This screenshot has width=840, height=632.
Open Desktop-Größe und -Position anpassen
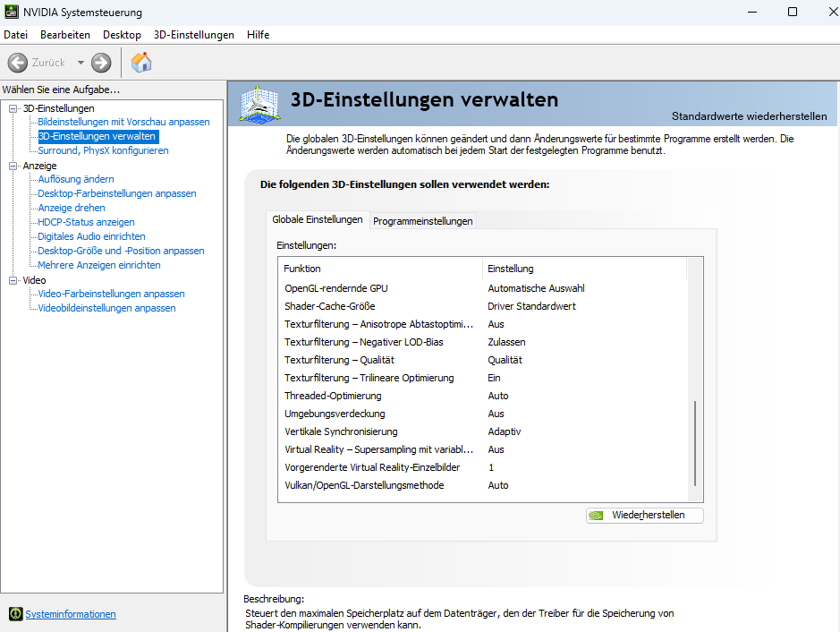click(121, 251)
